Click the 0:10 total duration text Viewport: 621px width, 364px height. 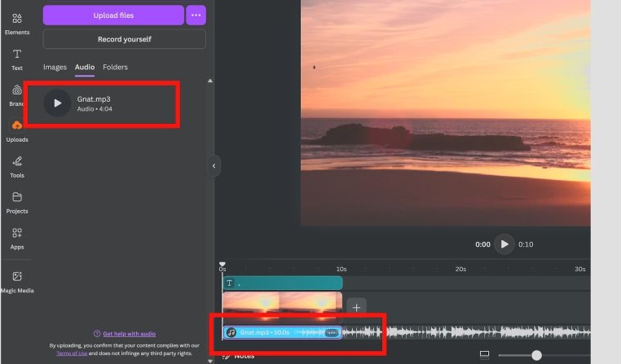pyautogui.click(x=526, y=244)
